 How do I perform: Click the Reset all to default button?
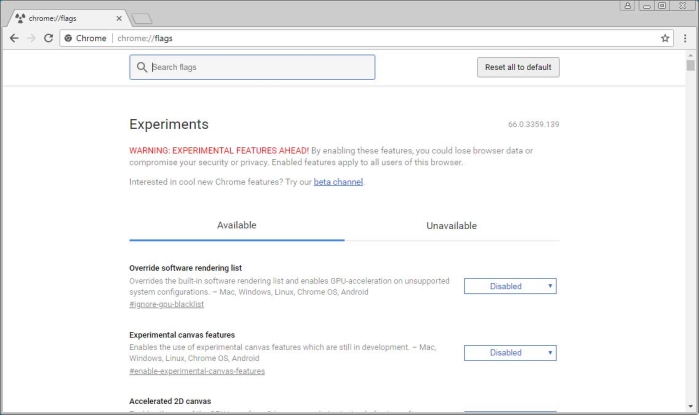(x=518, y=67)
